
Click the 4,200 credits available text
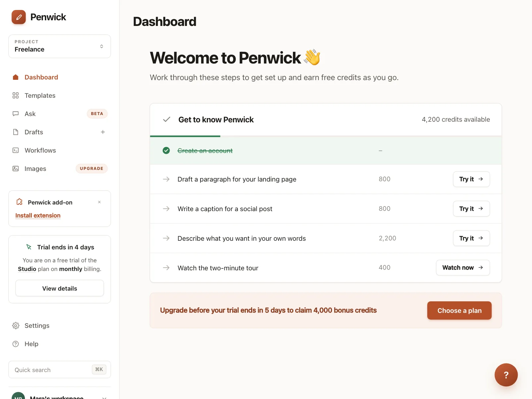[x=456, y=119]
